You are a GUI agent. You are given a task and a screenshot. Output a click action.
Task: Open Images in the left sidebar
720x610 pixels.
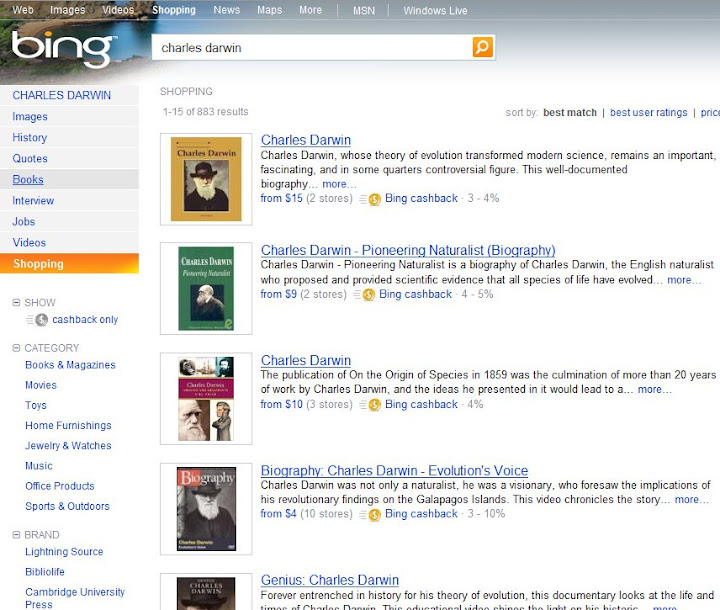30,117
